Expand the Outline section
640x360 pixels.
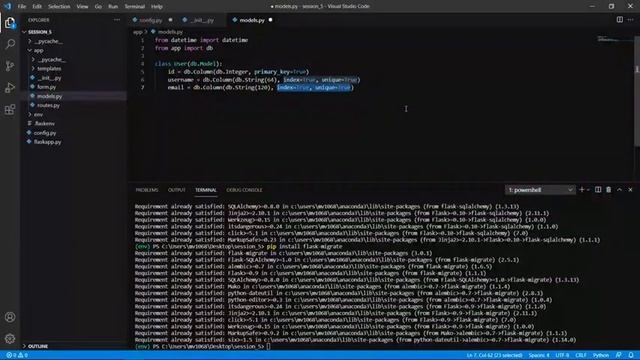pyautogui.click(x=38, y=346)
